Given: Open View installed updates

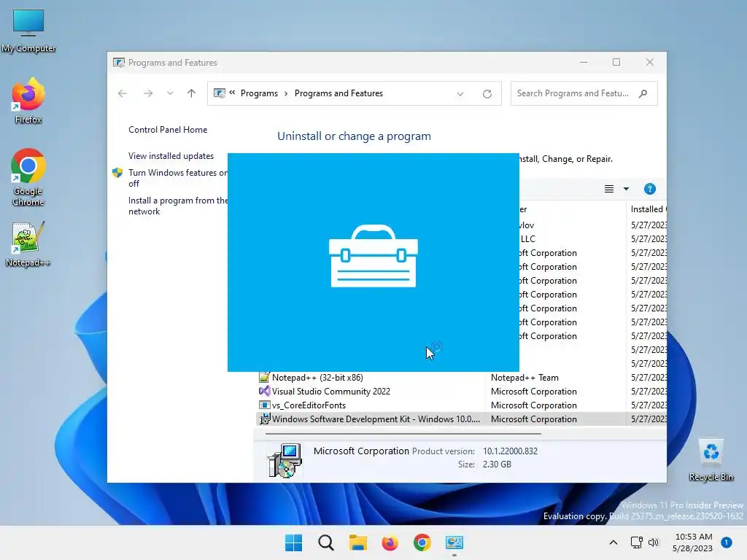Looking at the screenshot, I should point(171,156).
